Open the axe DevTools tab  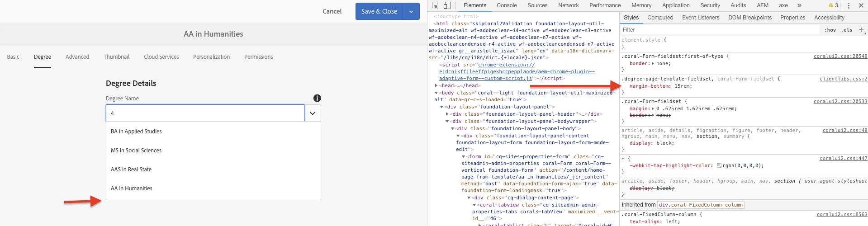click(783, 5)
